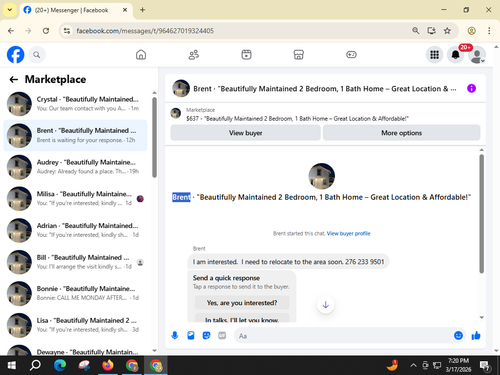Open Brent's marketplace conversation
This screenshot has height=375, width=500.
coord(76,135)
